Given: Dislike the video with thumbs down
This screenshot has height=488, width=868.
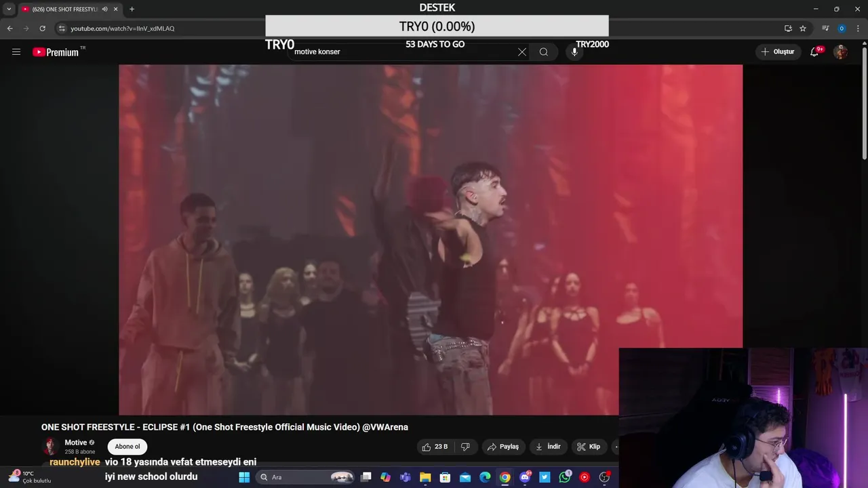Looking at the screenshot, I should (x=465, y=447).
